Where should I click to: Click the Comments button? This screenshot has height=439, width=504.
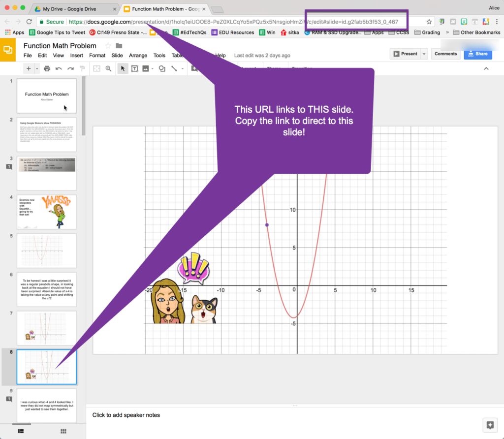pyautogui.click(x=445, y=54)
